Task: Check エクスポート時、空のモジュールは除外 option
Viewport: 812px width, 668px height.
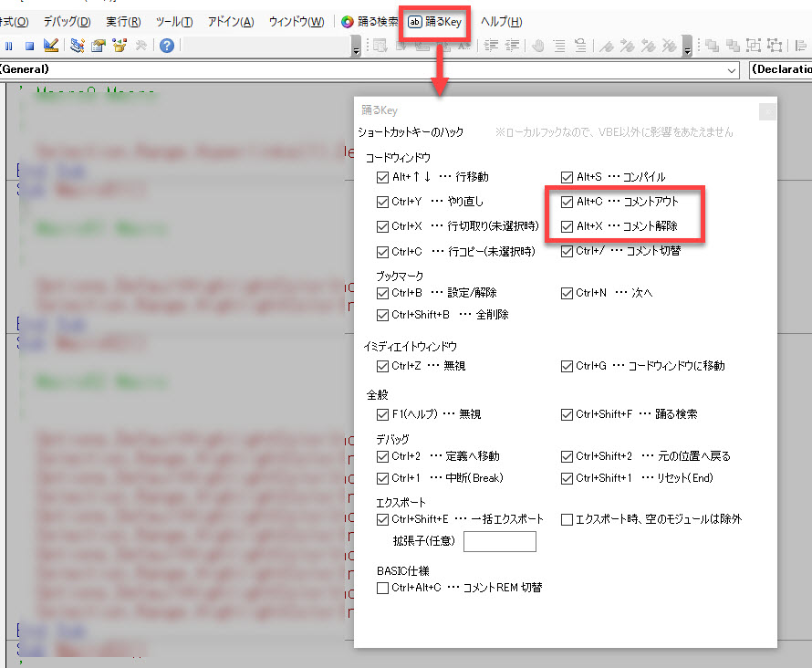Action: click(567, 519)
